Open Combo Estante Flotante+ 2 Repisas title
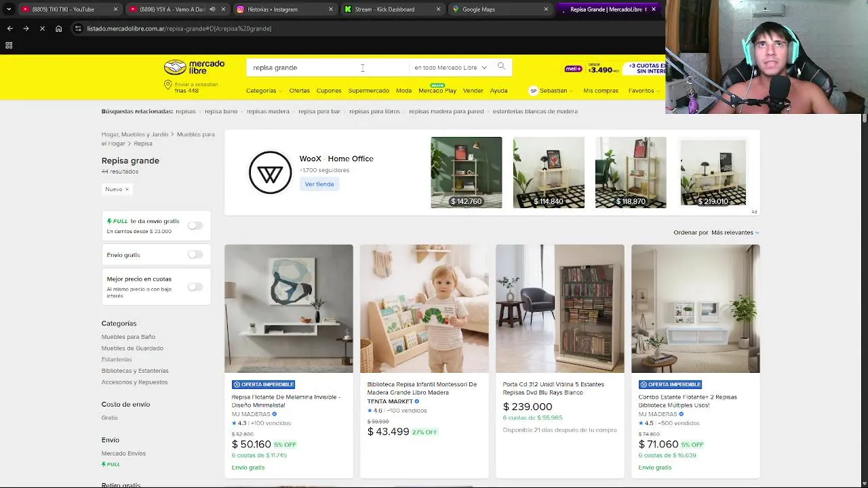The width and height of the screenshot is (868, 488). pos(688,401)
